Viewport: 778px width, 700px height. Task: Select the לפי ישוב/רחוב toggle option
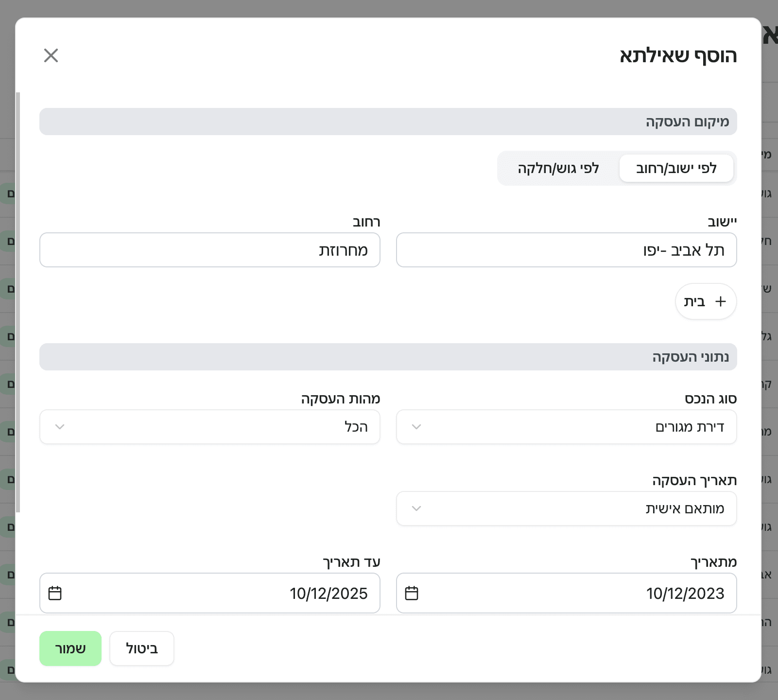click(676, 168)
